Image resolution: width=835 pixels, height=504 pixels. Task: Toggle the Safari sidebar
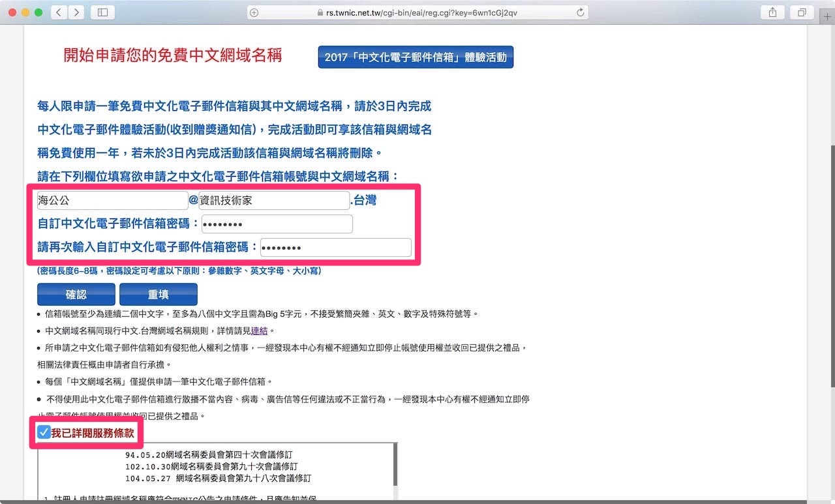[102, 12]
